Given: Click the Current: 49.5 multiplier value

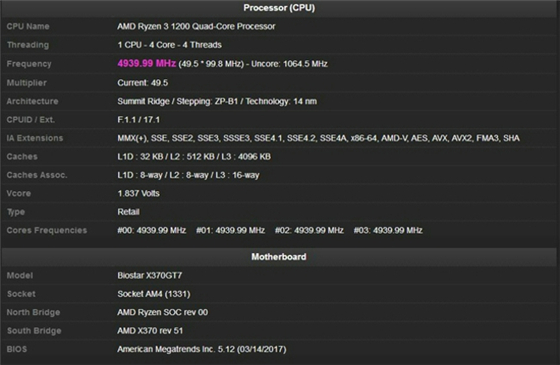Looking at the screenshot, I should [x=142, y=83].
